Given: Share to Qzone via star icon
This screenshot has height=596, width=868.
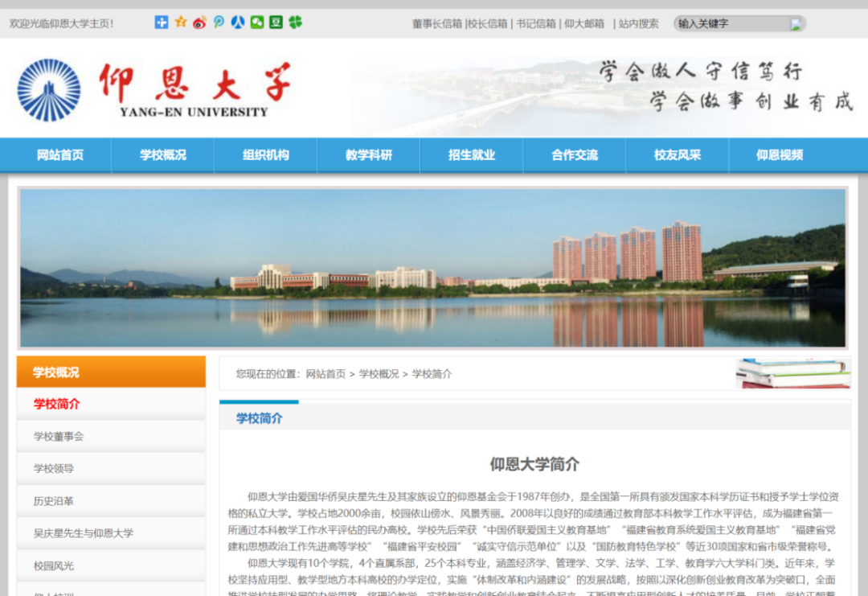Looking at the screenshot, I should click(x=181, y=23).
